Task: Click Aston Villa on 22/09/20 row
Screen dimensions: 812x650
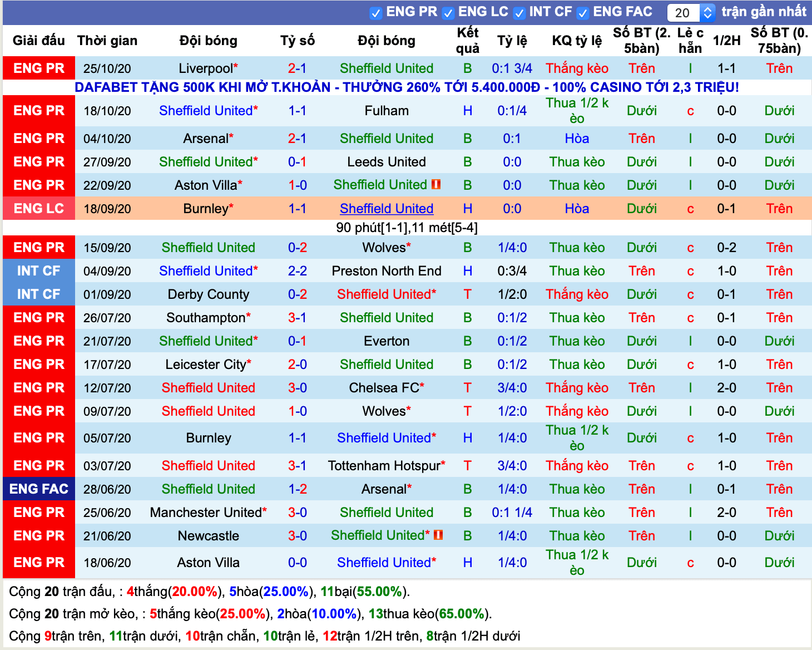Action: 206,185
